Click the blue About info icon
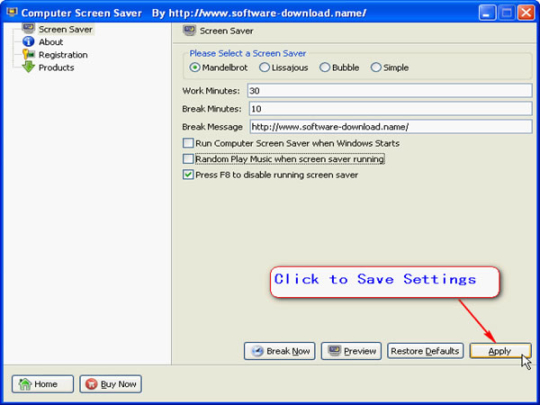Screen dimensions: 540x405 (x=28, y=42)
